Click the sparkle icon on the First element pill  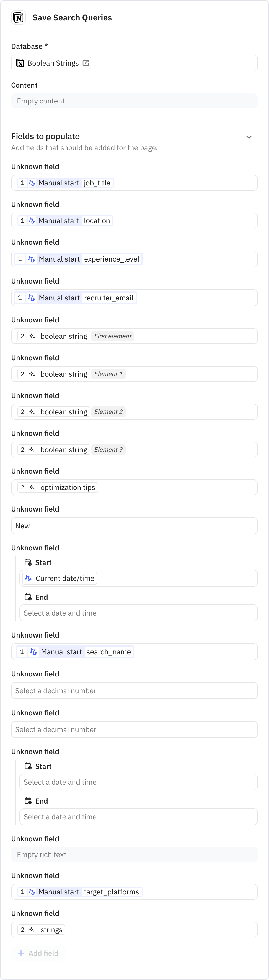click(x=32, y=336)
